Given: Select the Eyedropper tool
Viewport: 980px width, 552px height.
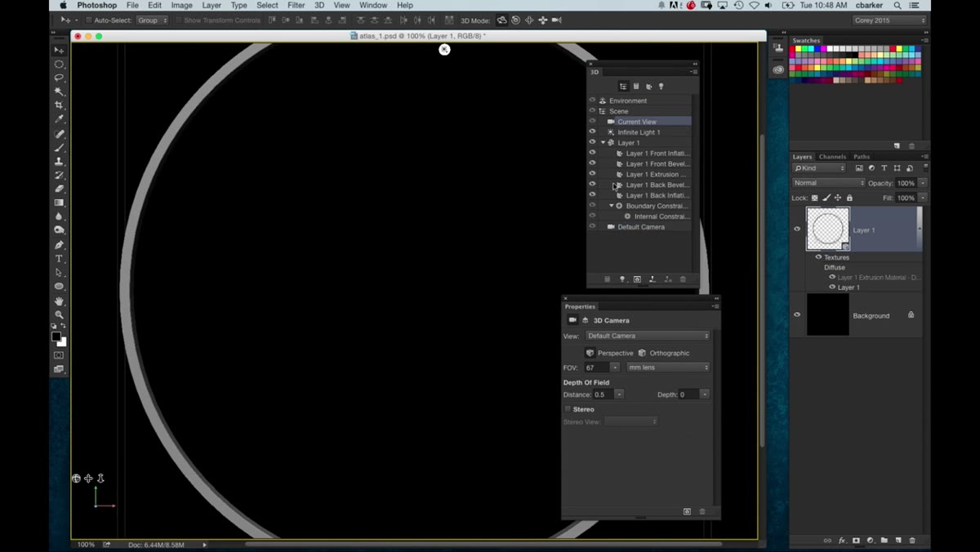Looking at the screenshot, I should click(x=59, y=119).
